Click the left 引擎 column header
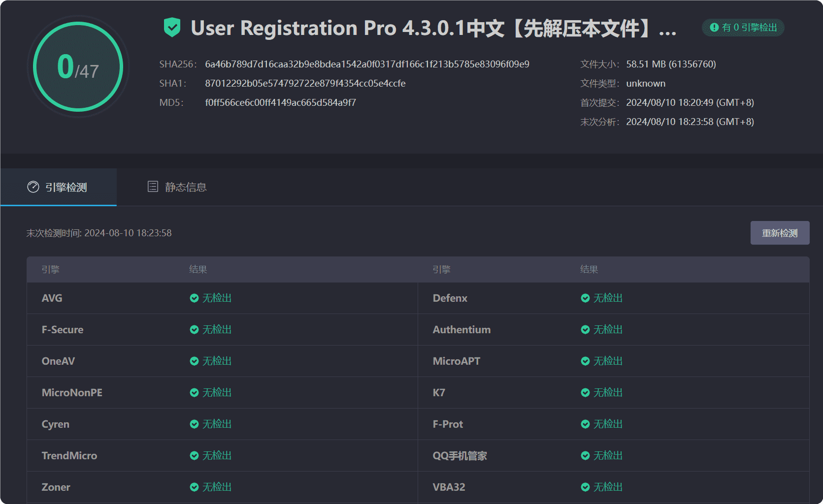 tap(50, 270)
